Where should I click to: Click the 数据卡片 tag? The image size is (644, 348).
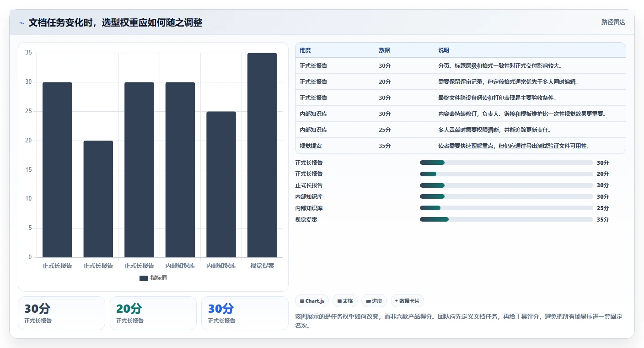click(x=407, y=301)
